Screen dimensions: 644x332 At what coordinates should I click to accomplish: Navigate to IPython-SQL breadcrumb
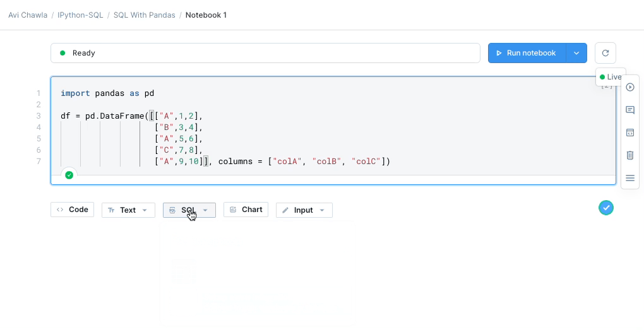tap(80, 15)
